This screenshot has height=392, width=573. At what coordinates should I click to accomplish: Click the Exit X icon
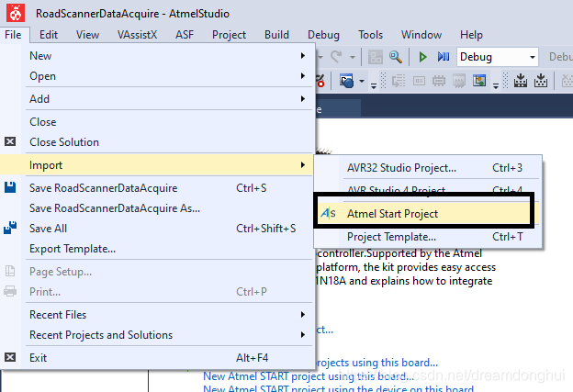tap(10, 357)
